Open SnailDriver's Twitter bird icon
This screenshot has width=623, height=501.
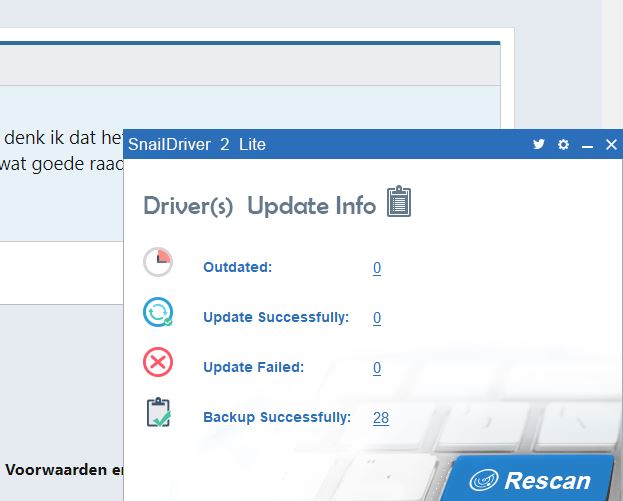click(x=538, y=144)
